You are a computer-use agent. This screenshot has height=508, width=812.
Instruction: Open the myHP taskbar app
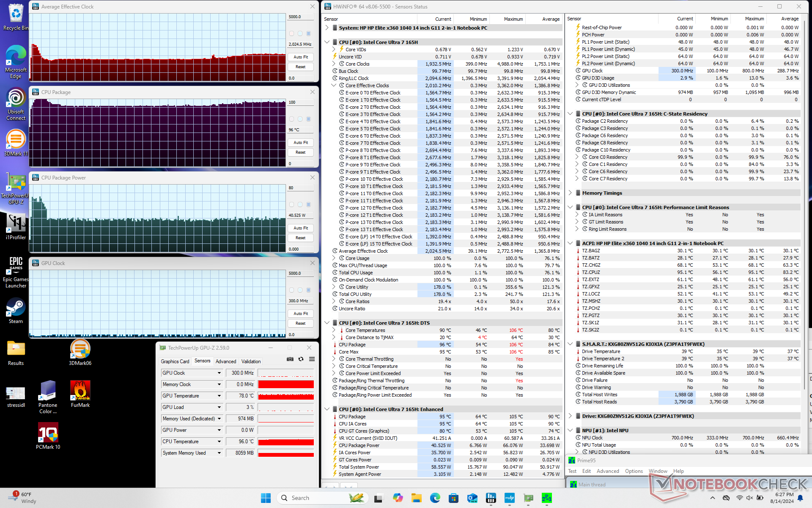pos(509,498)
